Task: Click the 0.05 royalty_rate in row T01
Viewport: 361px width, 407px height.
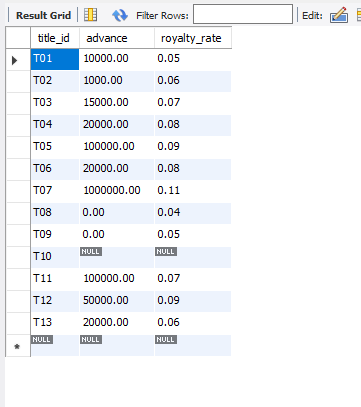Action: 193,59
